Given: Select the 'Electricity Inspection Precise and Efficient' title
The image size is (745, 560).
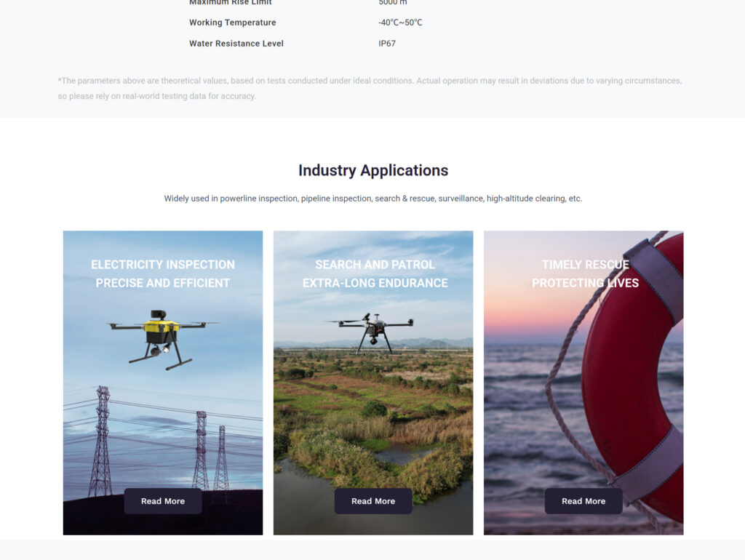Looking at the screenshot, I should 162,273.
